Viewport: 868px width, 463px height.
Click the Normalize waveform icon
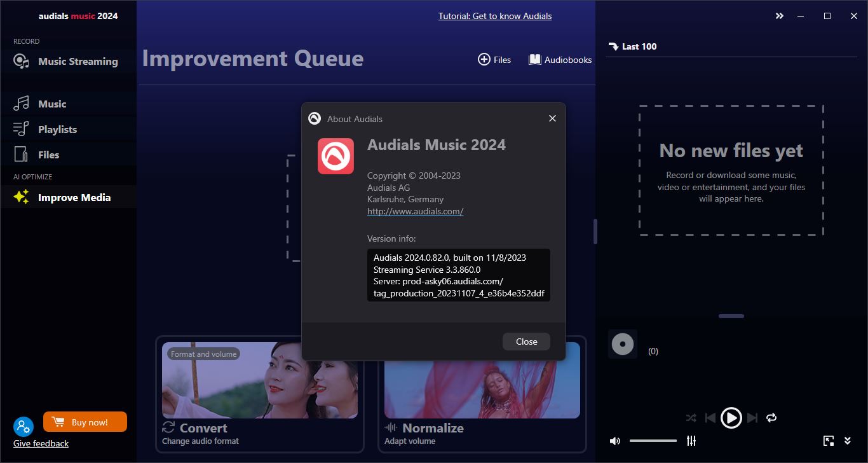pyautogui.click(x=391, y=427)
